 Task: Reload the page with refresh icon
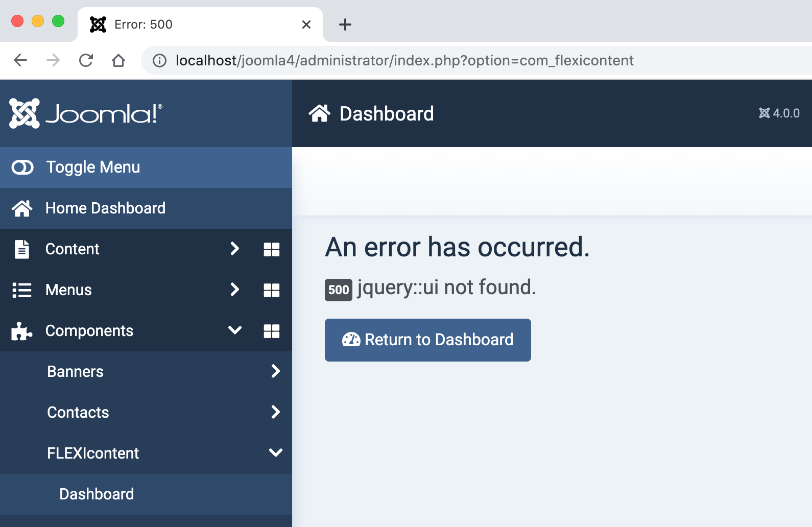86,60
